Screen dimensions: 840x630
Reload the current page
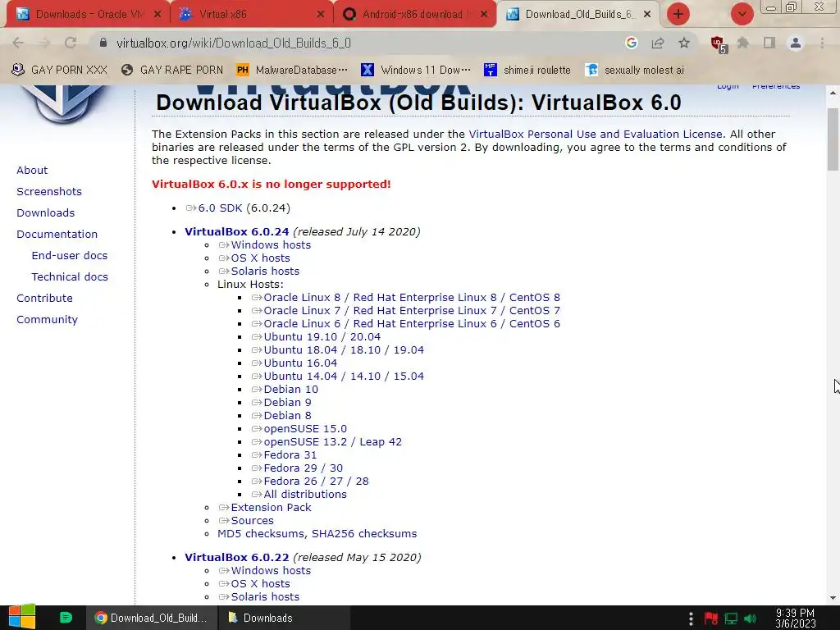71,43
